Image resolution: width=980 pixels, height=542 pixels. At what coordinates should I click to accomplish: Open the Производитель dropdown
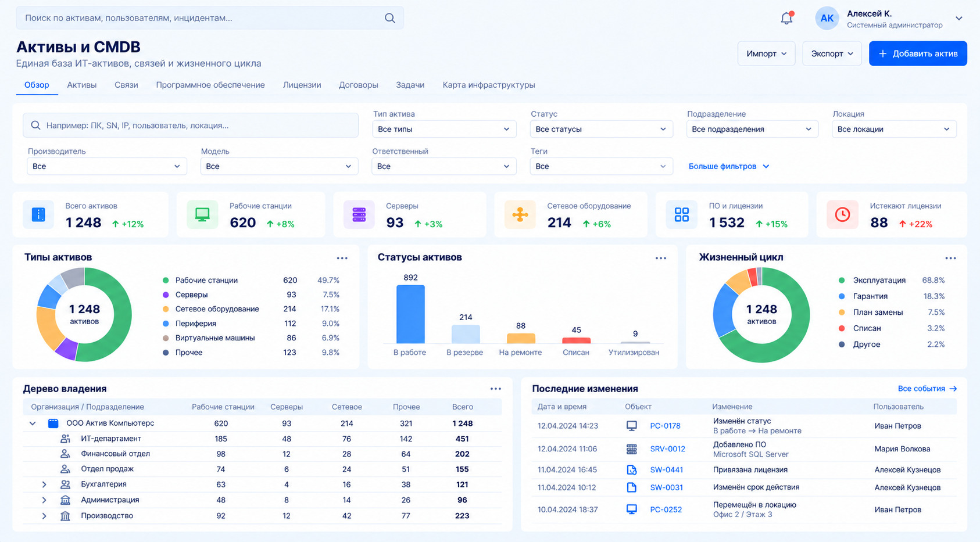[x=107, y=166]
